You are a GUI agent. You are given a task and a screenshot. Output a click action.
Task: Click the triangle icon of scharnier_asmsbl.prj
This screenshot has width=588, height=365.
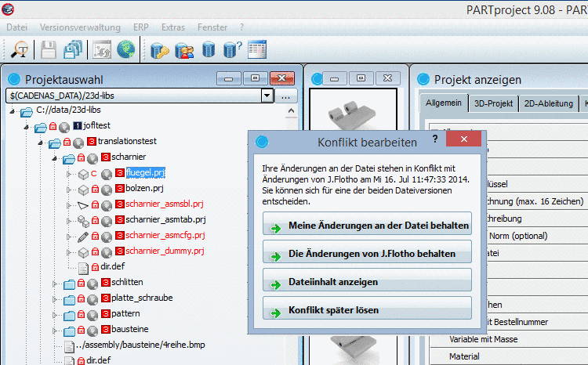point(83,205)
